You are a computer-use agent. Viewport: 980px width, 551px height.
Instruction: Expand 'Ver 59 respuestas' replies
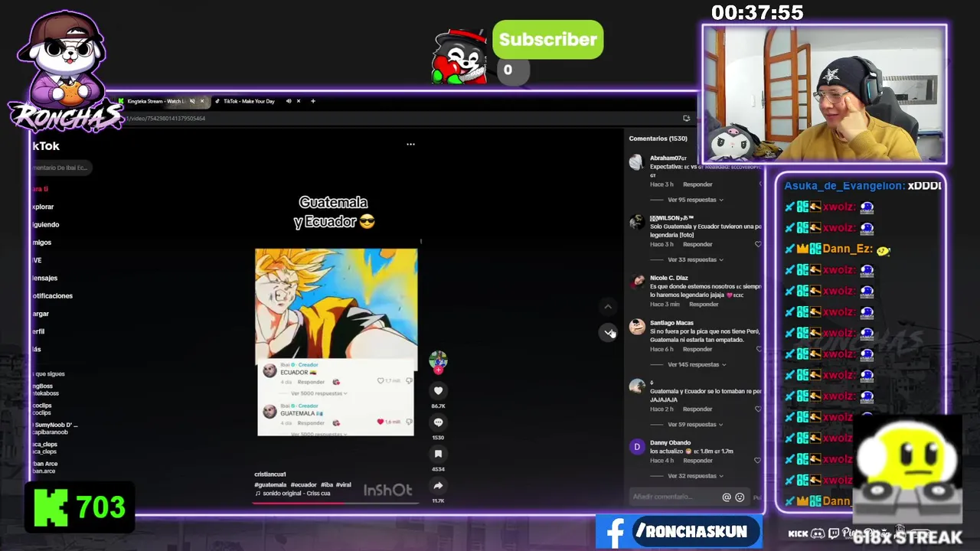(x=695, y=424)
